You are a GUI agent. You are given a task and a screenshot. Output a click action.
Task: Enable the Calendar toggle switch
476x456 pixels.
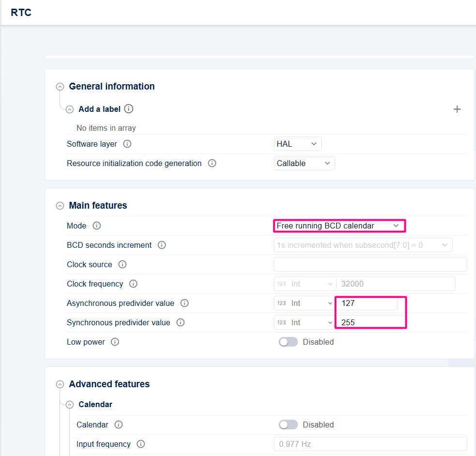pos(288,425)
